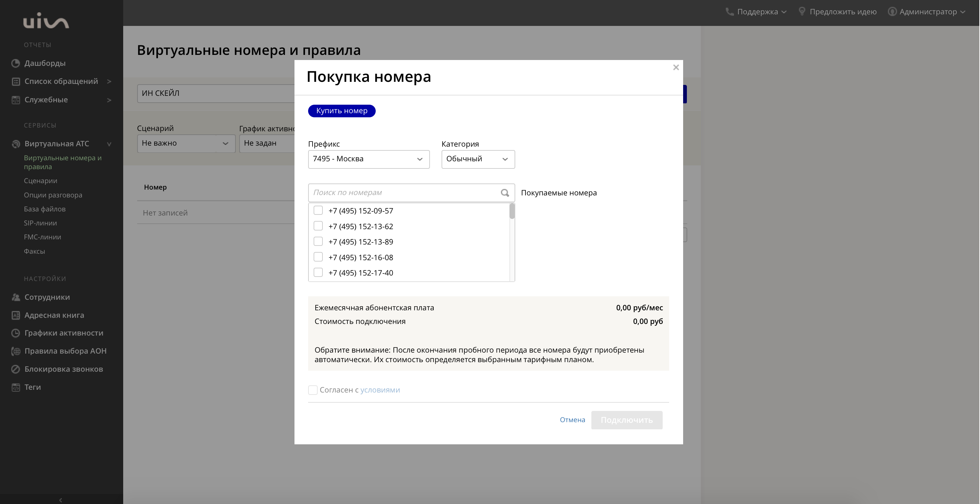Screen dimensions: 980x504
Task: Click the Номер column header
Action: coord(155,188)
